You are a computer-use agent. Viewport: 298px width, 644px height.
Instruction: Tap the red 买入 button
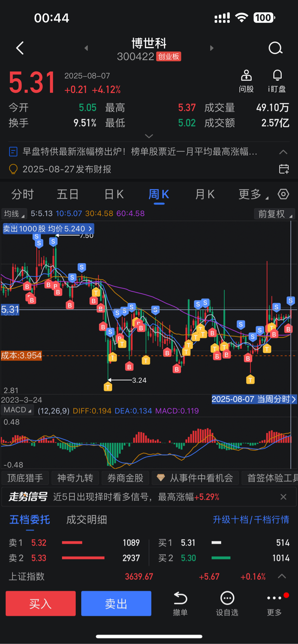click(x=40, y=604)
